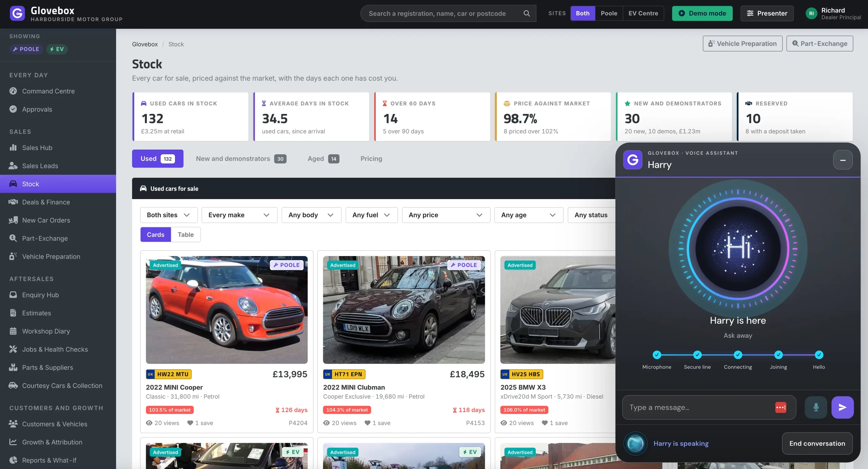This screenshot has width=868, height=469.
Task: Minimize the Harry voice assistant panel
Action: tap(843, 160)
